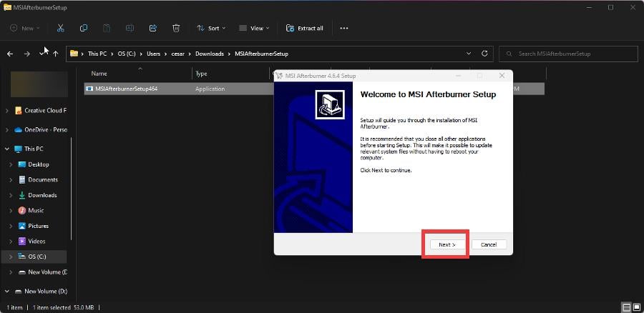Switch to details view icon in status bar
The image size is (644, 313).
626,307
